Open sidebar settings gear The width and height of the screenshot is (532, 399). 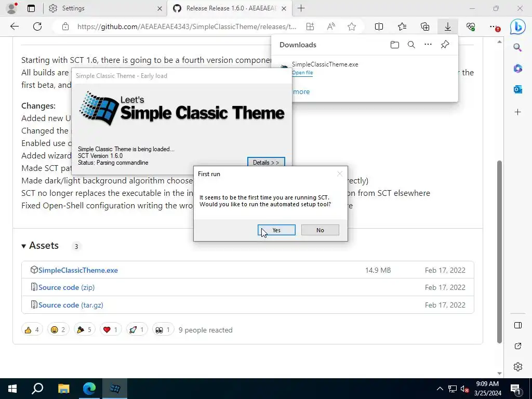click(x=518, y=367)
